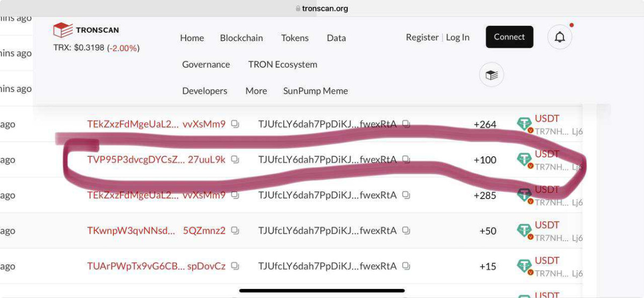Image resolution: width=644 pixels, height=298 pixels.
Task: Open the SunPump Meme page
Action: click(316, 91)
